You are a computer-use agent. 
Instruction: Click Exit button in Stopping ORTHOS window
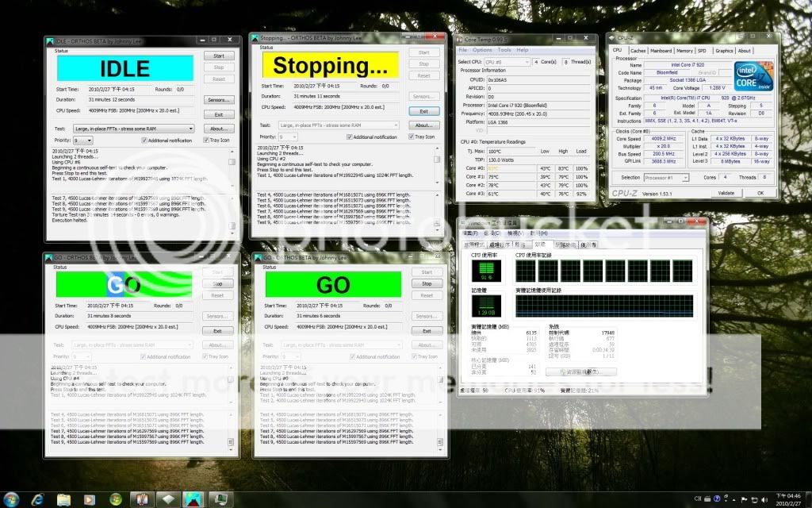point(424,111)
